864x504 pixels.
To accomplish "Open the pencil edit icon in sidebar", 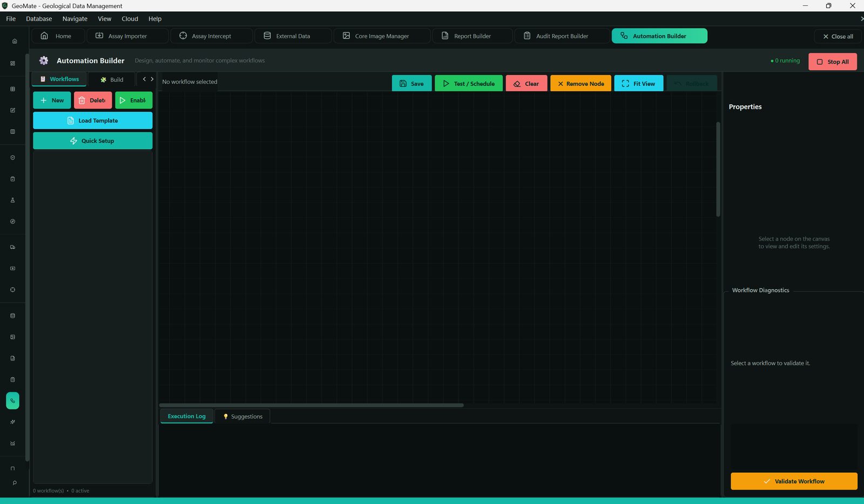I will click(12, 110).
